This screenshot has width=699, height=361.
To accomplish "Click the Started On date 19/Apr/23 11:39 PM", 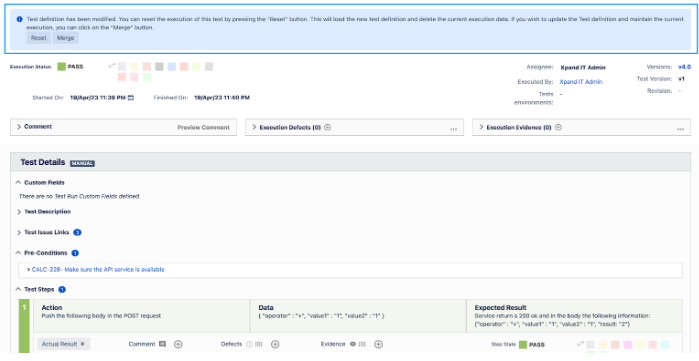I will click(x=98, y=98).
